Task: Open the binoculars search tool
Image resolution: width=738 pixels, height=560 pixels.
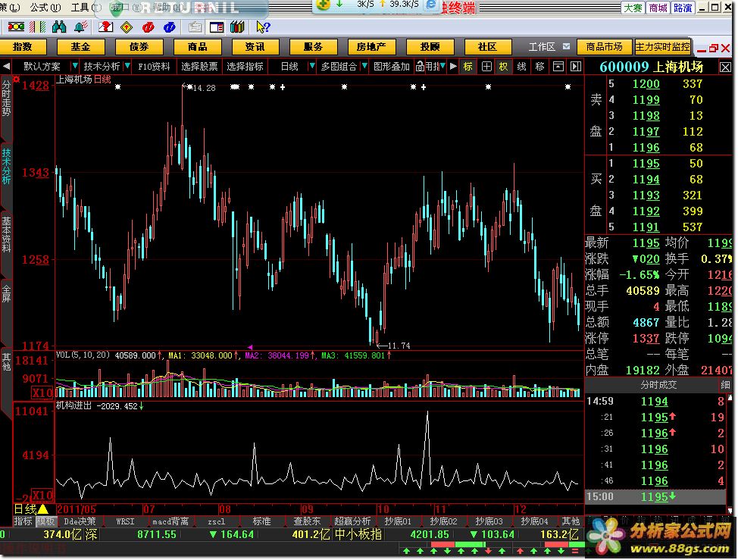Action: [x=59, y=27]
